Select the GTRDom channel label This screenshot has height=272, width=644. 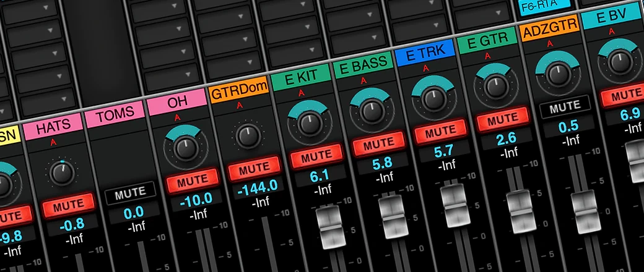click(239, 90)
